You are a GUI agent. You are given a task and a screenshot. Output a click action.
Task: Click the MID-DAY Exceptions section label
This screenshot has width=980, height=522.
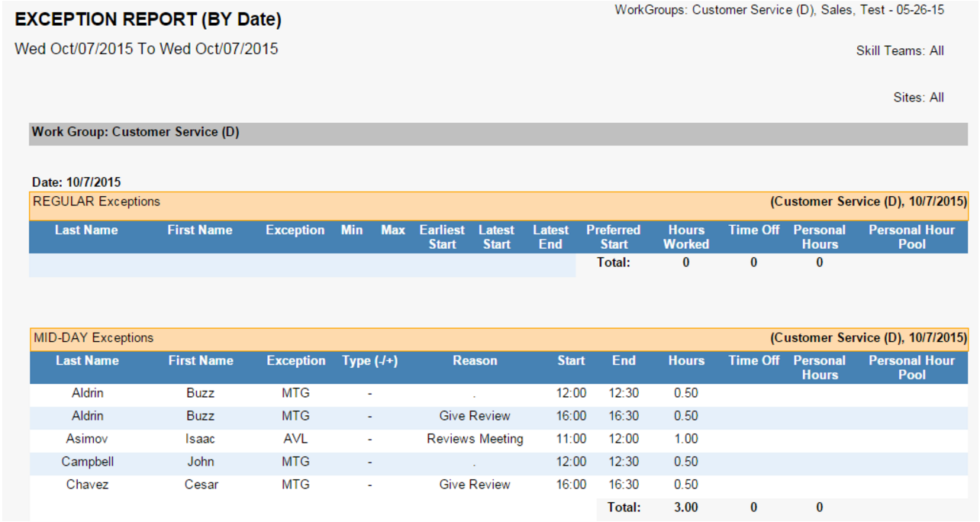[x=94, y=338]
